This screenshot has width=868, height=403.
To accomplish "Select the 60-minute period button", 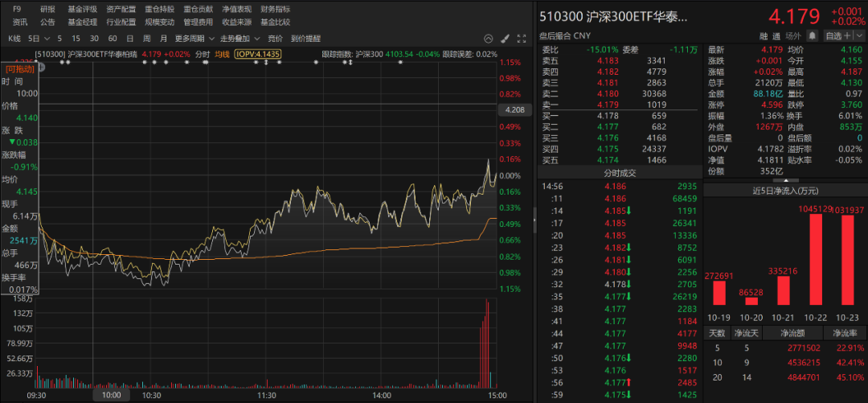I will click(113, 39).
